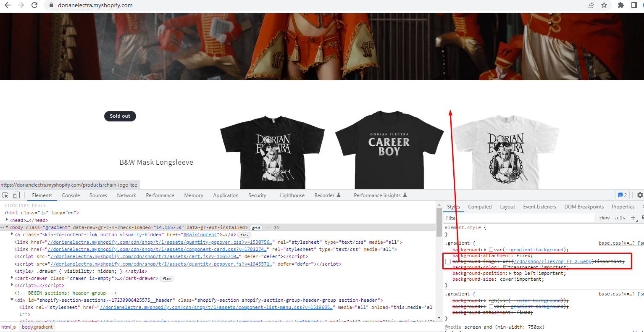Open the Event Listeners tab
Image resolution: width=644 pixels, height=332 pixels.
pyautogui.click(x=540, y=207)
